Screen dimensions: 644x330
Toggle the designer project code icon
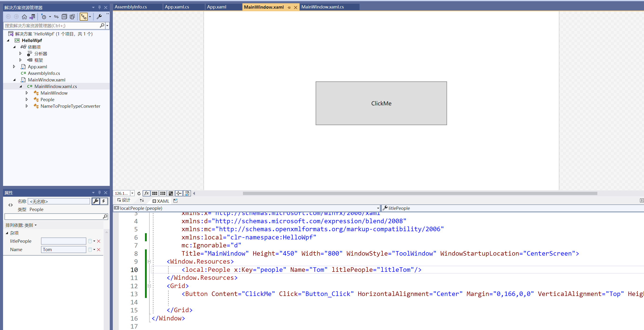point(187,193)
